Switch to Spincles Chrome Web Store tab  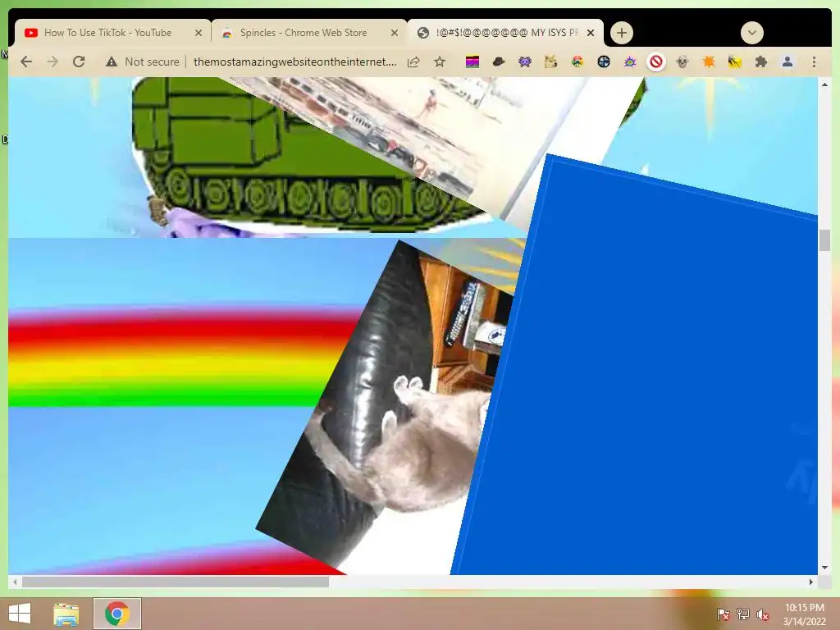[x=304, y=33]
